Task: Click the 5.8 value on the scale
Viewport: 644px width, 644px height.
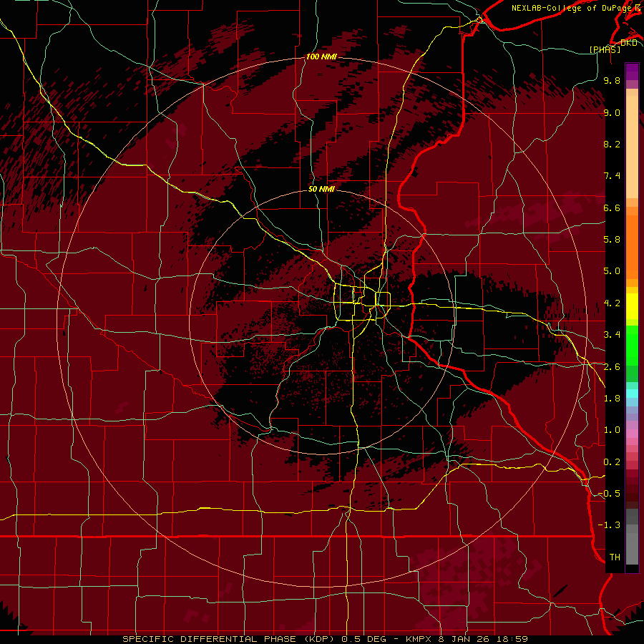Action: tap(612, 240)
